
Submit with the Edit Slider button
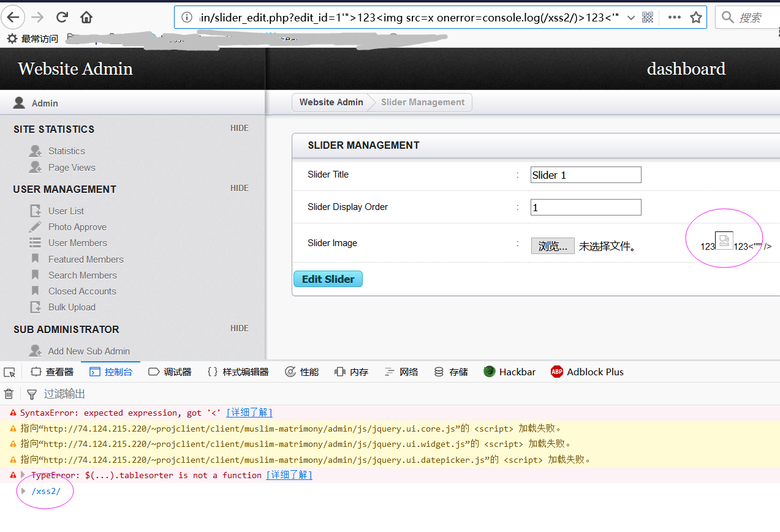tap(328, 279)
